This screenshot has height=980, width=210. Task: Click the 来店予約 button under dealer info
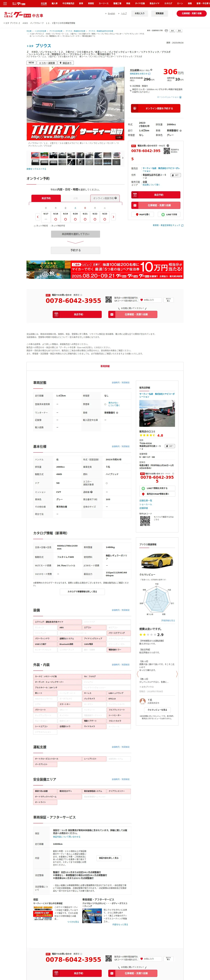(x=156, y=195)
